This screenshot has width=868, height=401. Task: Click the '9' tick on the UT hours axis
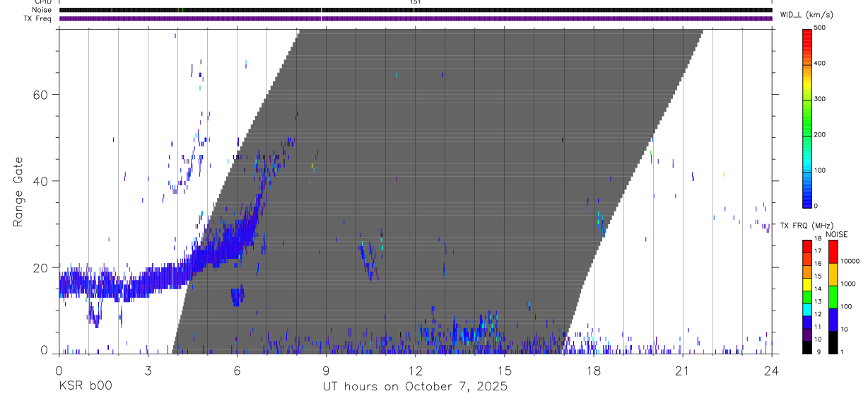tap(326, 371)
